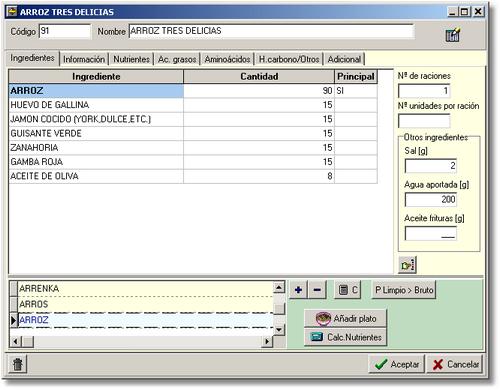This screenshot has height=390, width=500.
Task: Open the H.carbono/Otros tab
Action: point(289,59)
